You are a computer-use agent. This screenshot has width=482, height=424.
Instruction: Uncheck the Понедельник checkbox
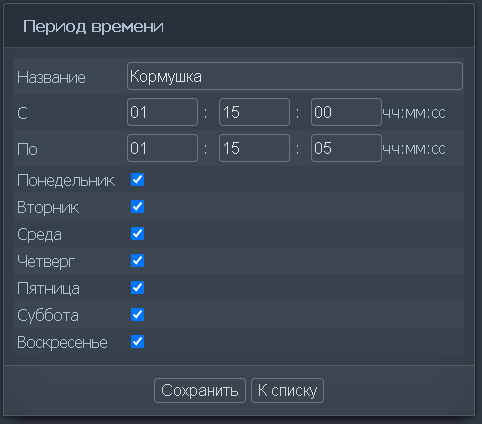point(137,180)
